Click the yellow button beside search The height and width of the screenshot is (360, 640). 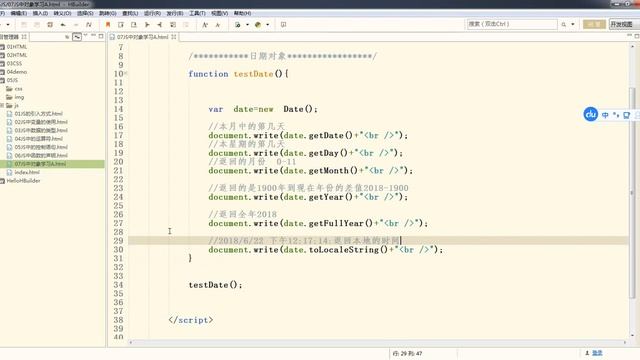click(x=594, y=24)
